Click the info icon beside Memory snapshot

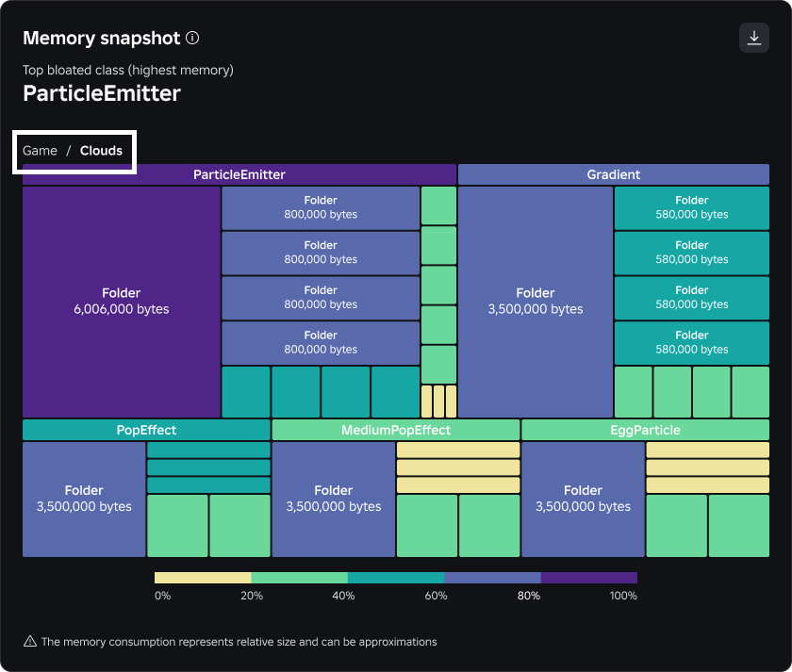[192, 39]
